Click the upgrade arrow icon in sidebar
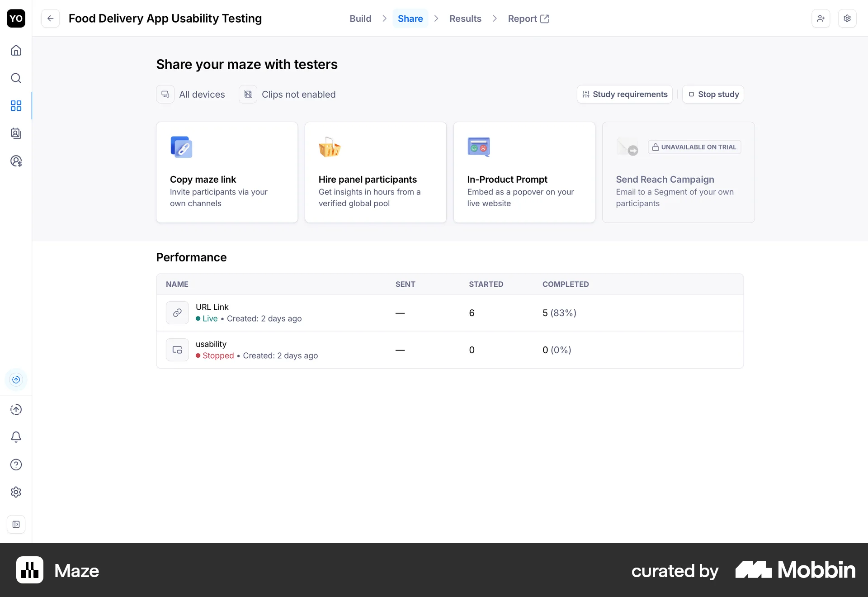The height and width of the screenshot is (597, 868). pos(16,410)
